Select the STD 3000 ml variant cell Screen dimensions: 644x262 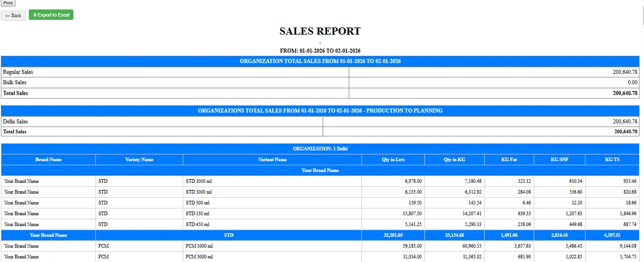tap(272, 192)
